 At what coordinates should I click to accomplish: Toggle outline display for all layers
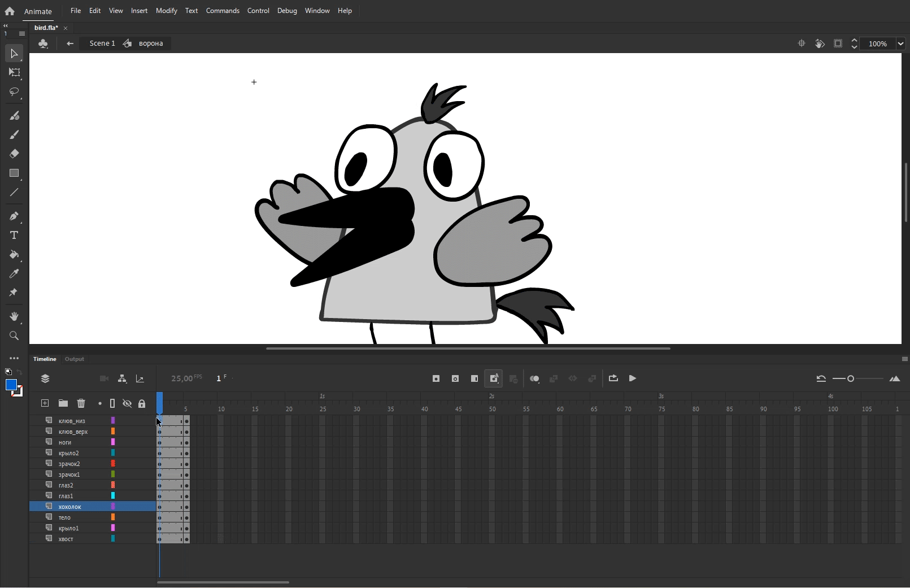pyautogui.click(x=112, y=403)
